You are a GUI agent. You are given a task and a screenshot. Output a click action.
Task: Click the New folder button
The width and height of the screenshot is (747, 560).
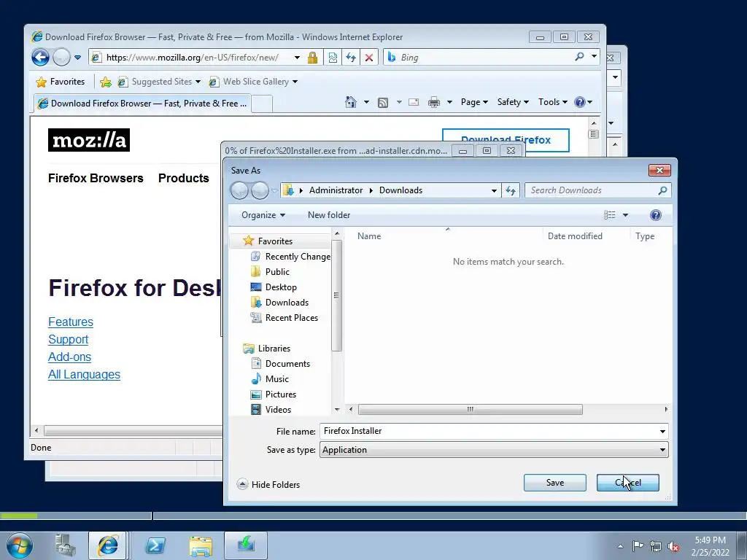(329, 215)
